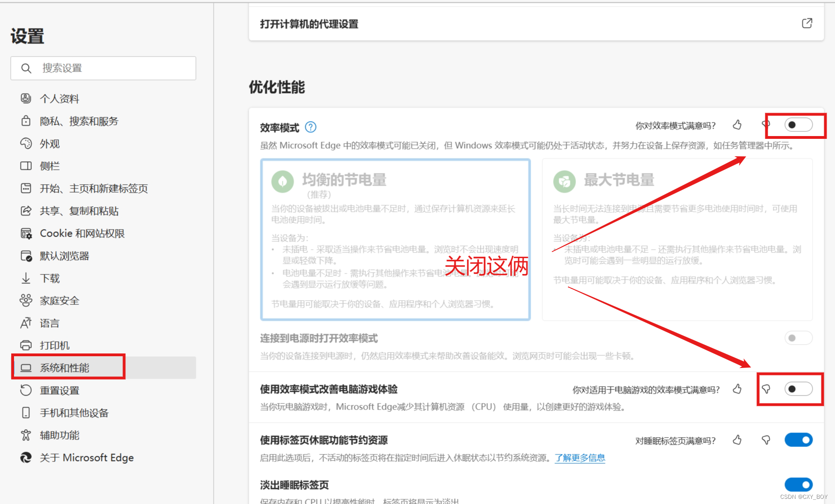This screenshot has width=835, height=504.
Task: Click the help question mark next to 效率模式
Action: coord(310,127)
